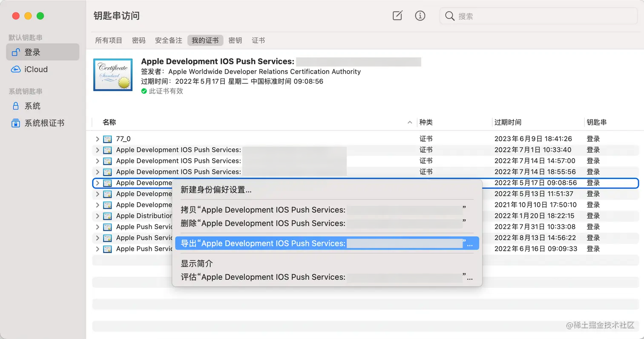Screen dimensions: 644x339
Task: Sort by the 过期时间 column header
Action: pyautogui.click(x=508, y=122)
